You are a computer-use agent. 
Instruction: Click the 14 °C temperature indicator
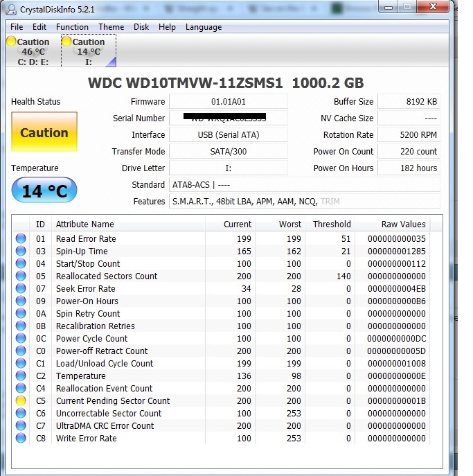coord(44,191)
